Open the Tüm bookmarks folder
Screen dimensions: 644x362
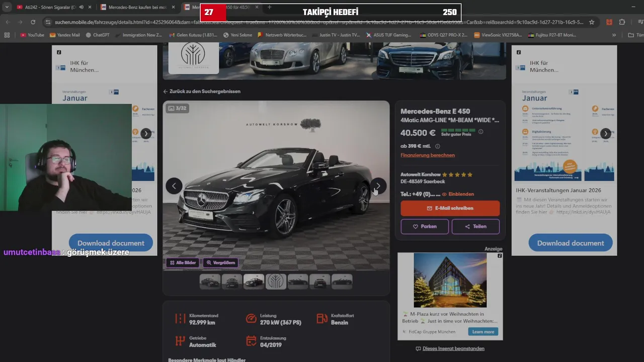636,35
